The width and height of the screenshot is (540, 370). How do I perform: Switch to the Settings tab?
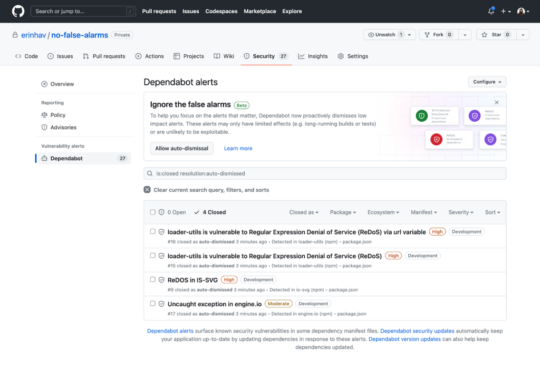point(353,56)
